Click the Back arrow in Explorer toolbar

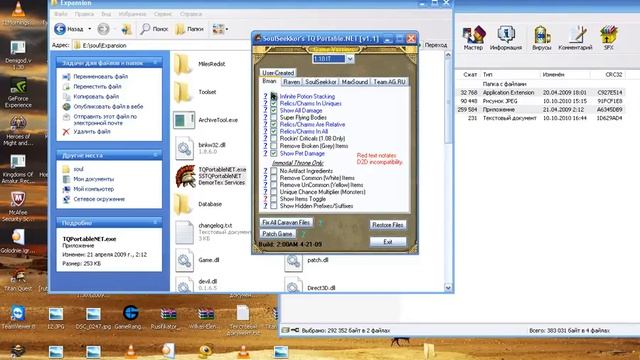[x=60, y=29]
